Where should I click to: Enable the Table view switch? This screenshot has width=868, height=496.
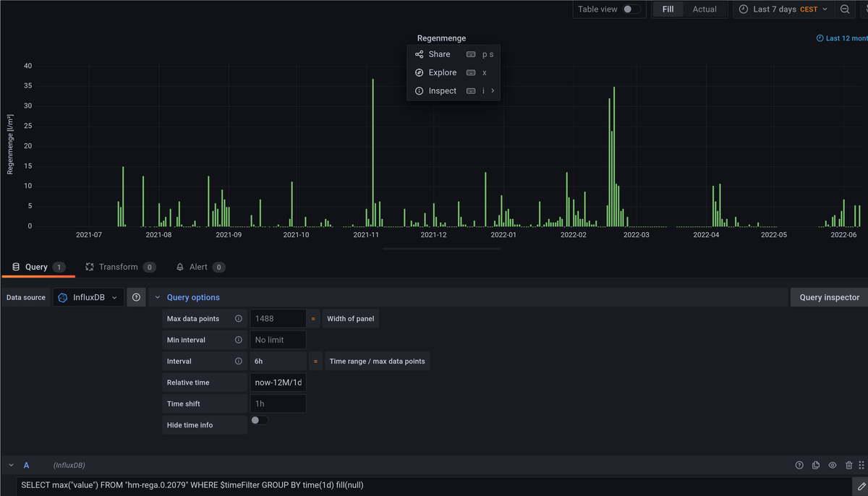pos(631,9)
